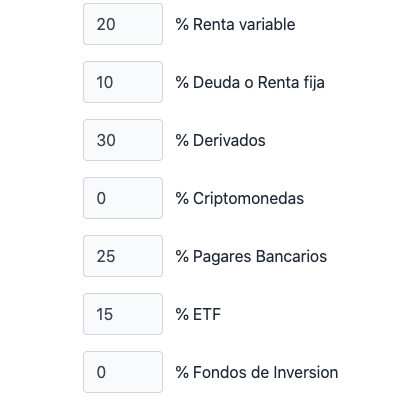Select the Pagares Bancarios input box
This screenshot has width=405, height=398.
(123, 256)
